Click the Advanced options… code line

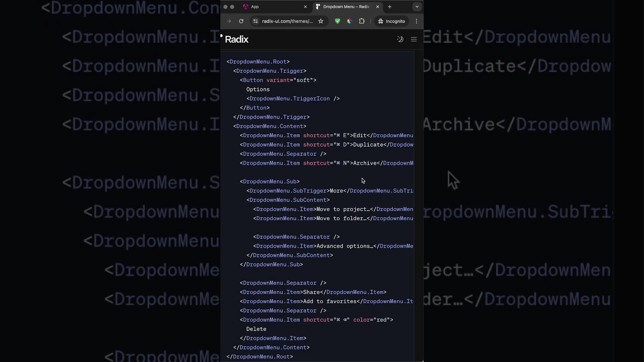point(333,246)
